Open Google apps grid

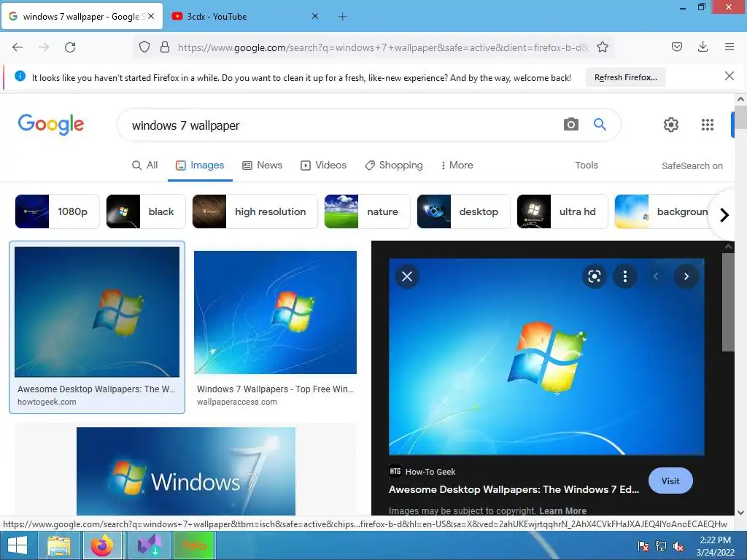click(708, 125)
